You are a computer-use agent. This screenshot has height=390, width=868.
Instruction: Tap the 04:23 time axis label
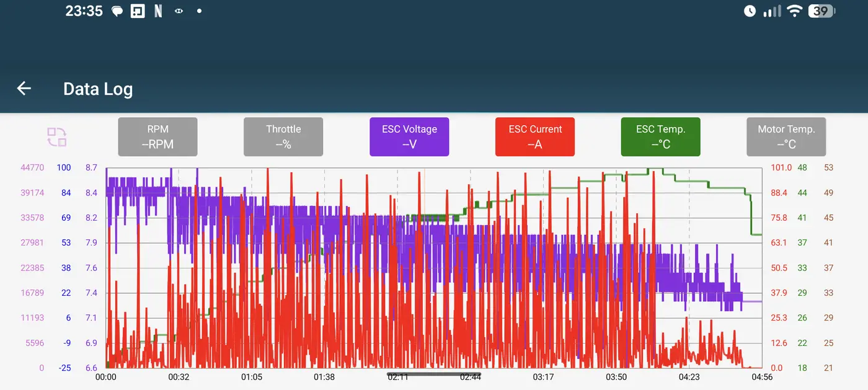point(689,377)
